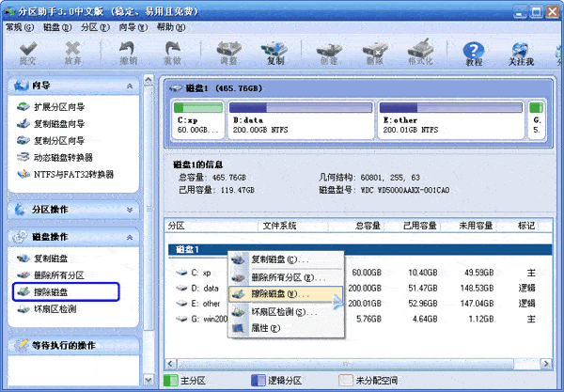Click 删除所有分区 in sidebar
Viewport: 564px width, 392px height.
coord(51,275)
